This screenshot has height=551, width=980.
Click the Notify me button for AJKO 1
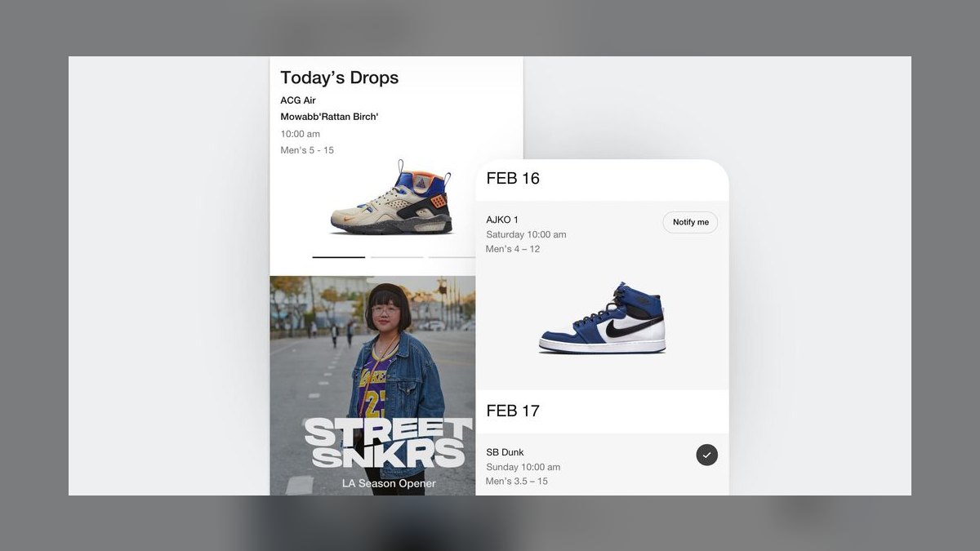(x=690, y=222)
